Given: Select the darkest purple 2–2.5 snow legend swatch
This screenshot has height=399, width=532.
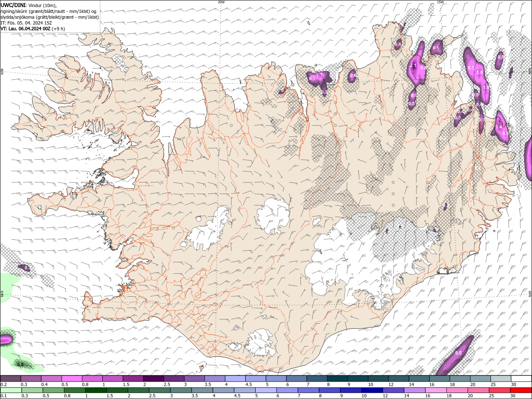Looking at the screenshot, I should click(153, 379).
